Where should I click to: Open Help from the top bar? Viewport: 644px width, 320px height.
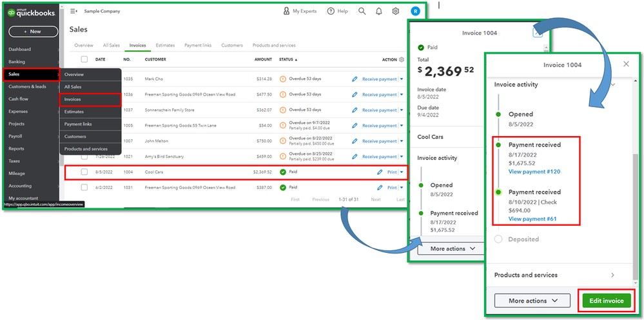click(x=337, y=12)
